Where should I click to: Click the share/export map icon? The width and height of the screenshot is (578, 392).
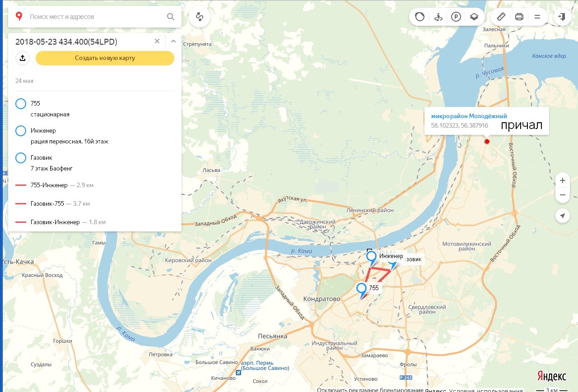coord(23,58)
